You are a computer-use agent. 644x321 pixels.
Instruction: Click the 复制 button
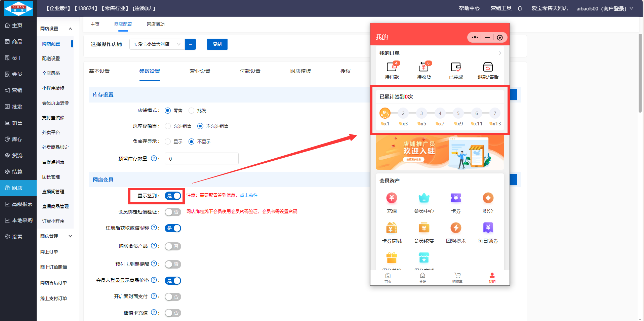[x=217, y=44]
